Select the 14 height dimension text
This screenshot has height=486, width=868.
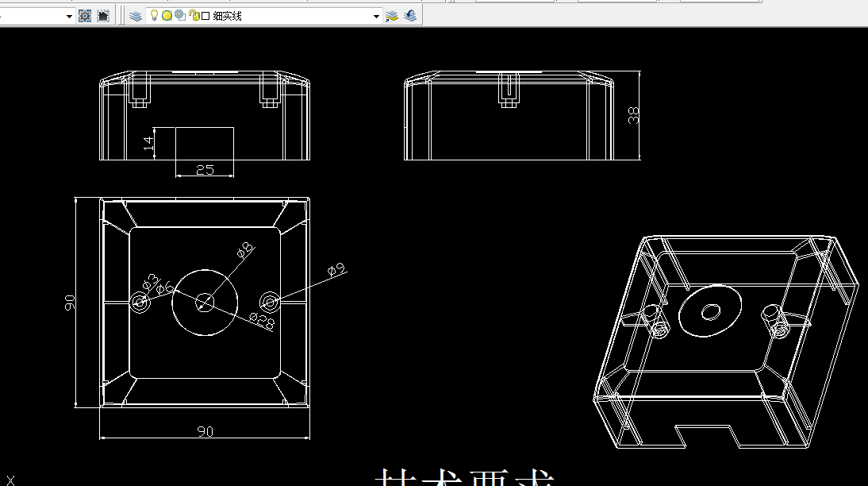[x=148, y=143]
